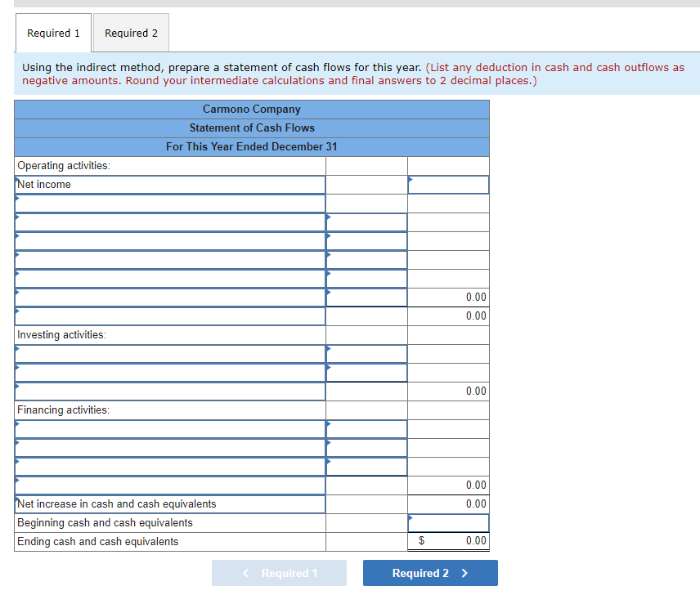Open the dropdown in the second operating activities row
Viewport: 700px width, 613px height.
169,221
